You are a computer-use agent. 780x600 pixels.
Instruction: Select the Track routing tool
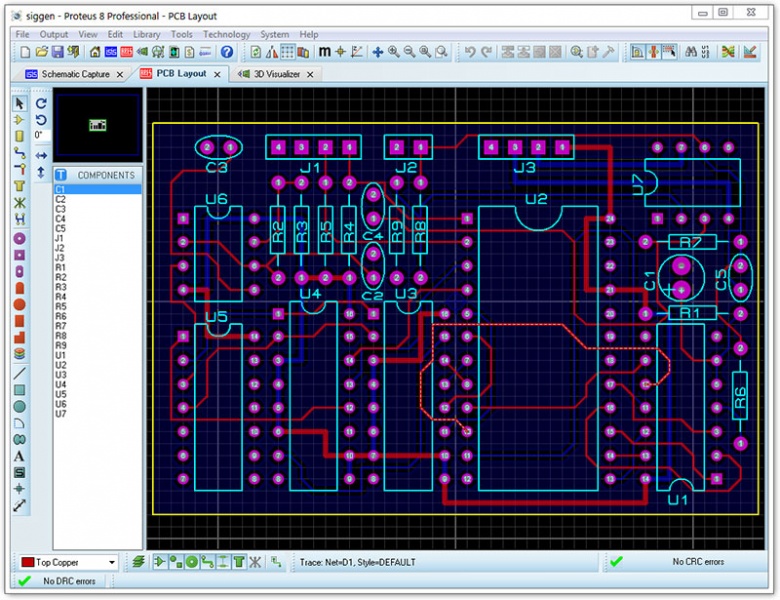pyautogui.click(x=19, y=153)
